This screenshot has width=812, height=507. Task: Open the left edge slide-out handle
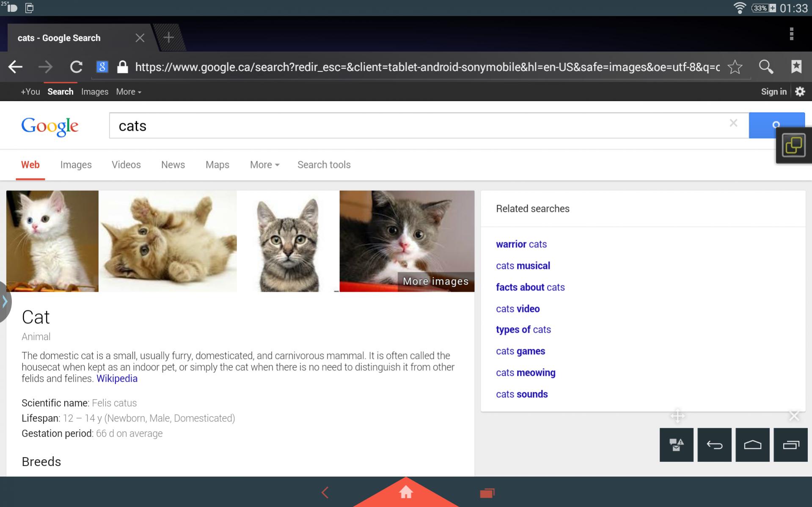(x=5, y=302)
